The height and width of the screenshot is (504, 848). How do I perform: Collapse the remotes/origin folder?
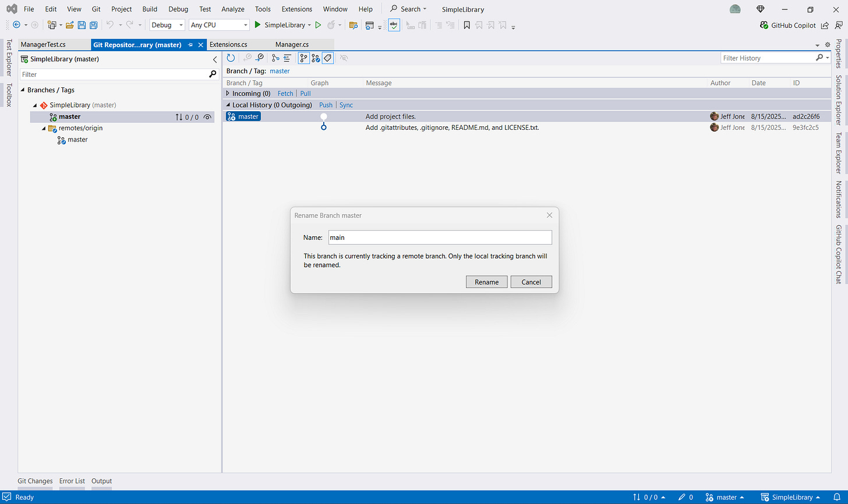44,128
